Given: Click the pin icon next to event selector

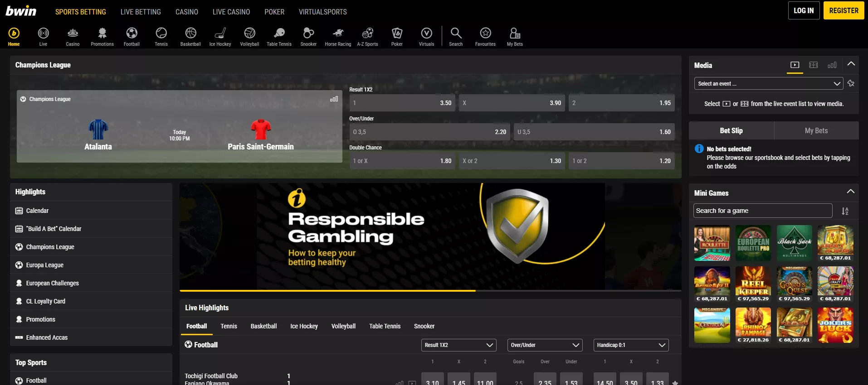Looking at the screenshot, I should (x=851, y=83).
